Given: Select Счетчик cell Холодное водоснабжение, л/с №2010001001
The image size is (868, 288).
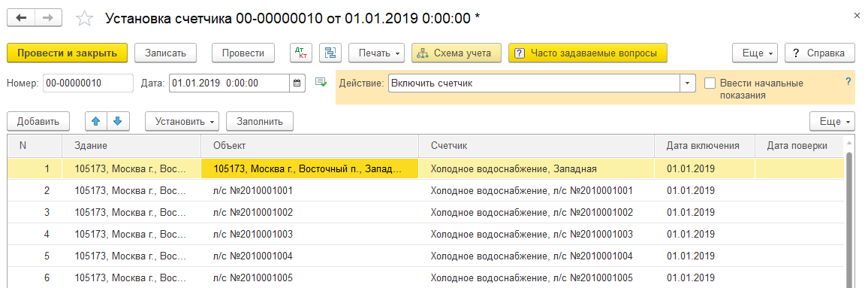Looking at the screenshot, I should coord(536,190).
